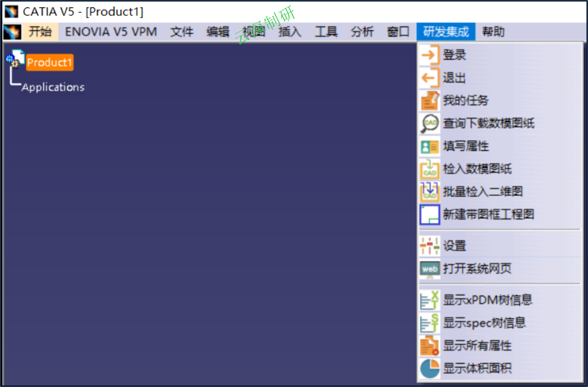Viewport: 588px width, 387px height.
Task: Click the CATIA logo in title bar
Action: pyautogui.click(x=11, y=11)
